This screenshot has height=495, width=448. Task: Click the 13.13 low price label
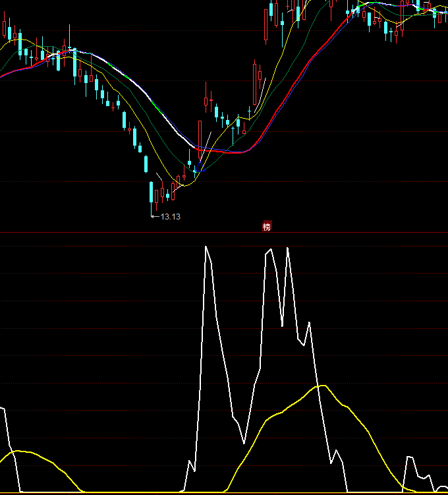tap(170, 216)
